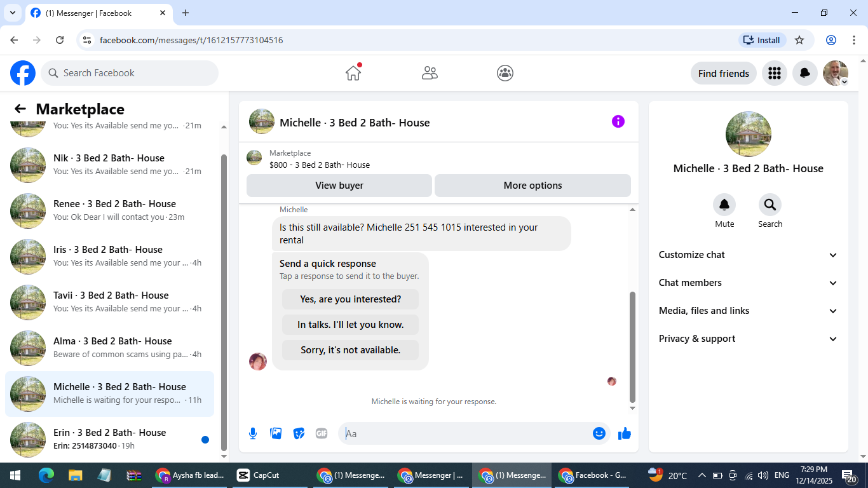Click View buyer button
The height and width of the screenshot is (488, 868).
[339, 186]
